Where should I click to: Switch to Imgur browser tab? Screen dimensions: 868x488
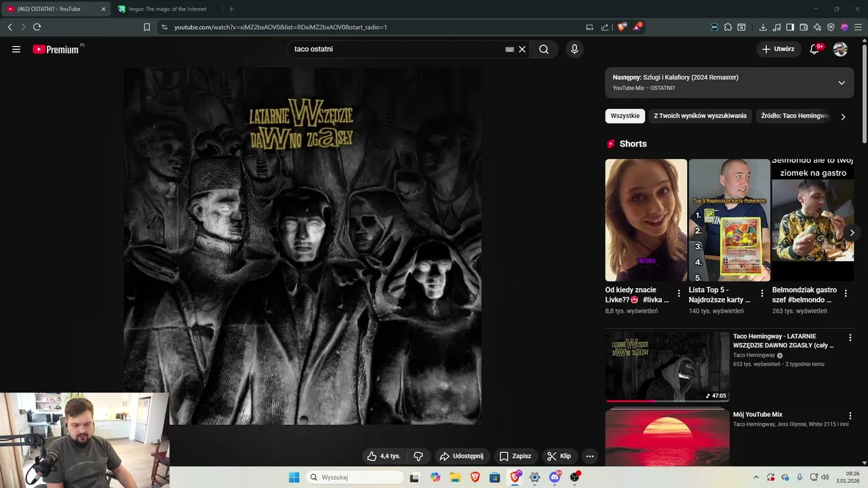click(x=167, y=9)
